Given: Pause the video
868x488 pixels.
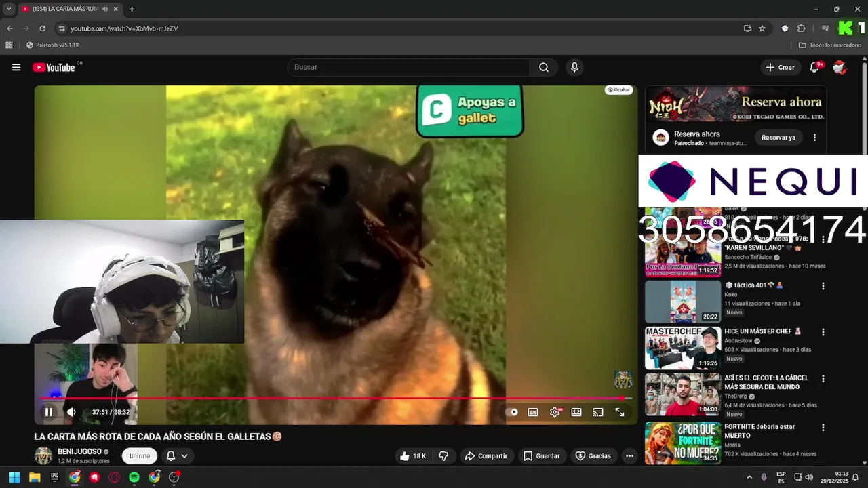Looking at the screenshot, I should coord(49,412).
